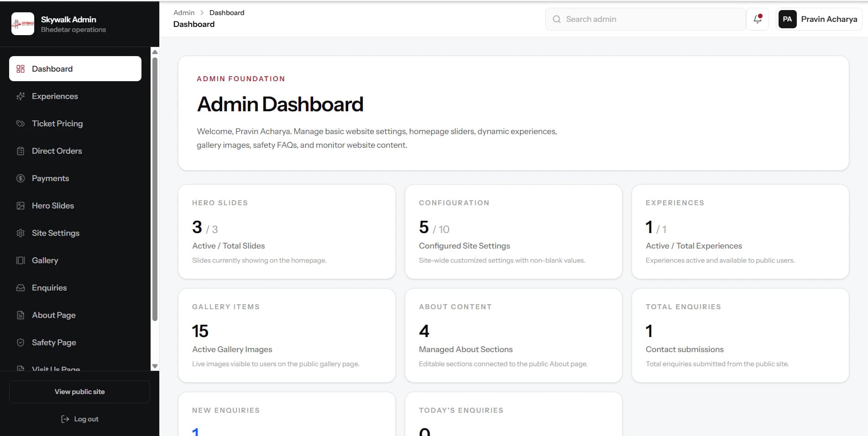The height and width of the screenshot is (436, 868).
Task: Select Payments in the sidebar
Action: click(75, 178)
